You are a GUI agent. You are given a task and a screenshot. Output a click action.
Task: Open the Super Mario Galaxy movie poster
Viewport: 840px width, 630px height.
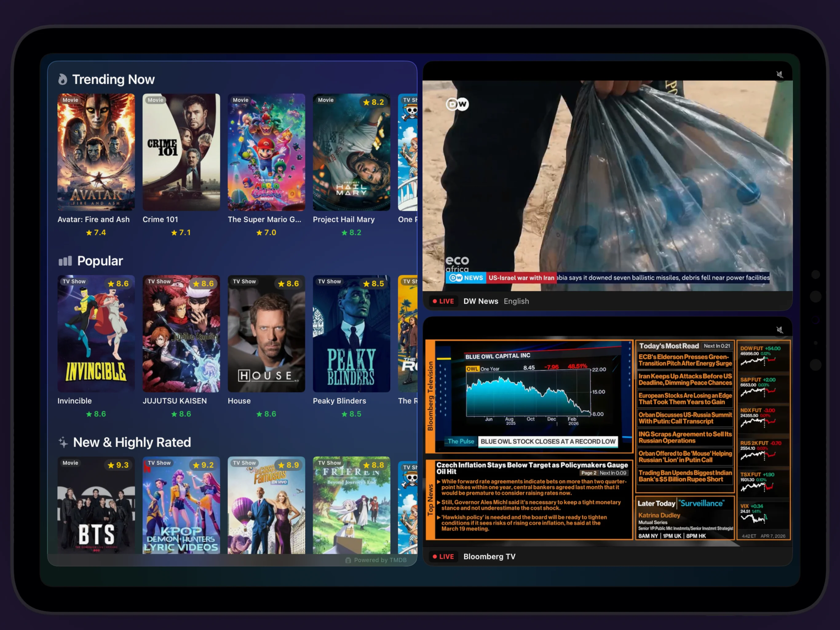coord(266,152)
